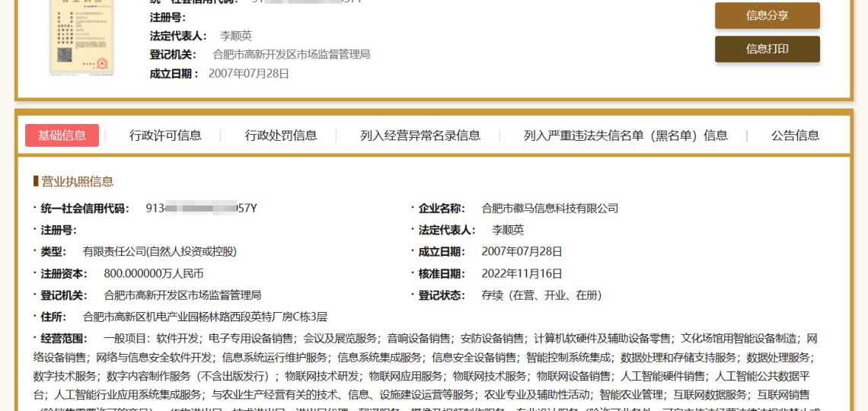Open the 行政处罚信息 tab
Screen dimensions: 868x411
click(x=281, y=135)
